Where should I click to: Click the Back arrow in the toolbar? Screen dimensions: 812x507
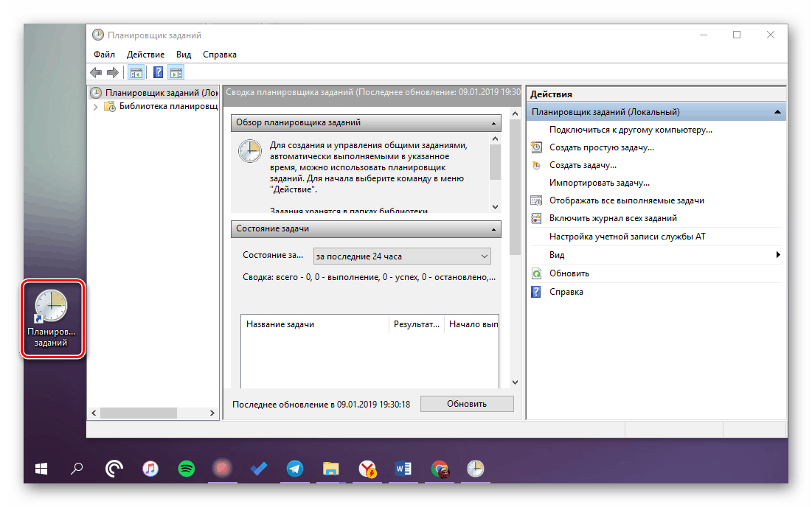point(96,72)
